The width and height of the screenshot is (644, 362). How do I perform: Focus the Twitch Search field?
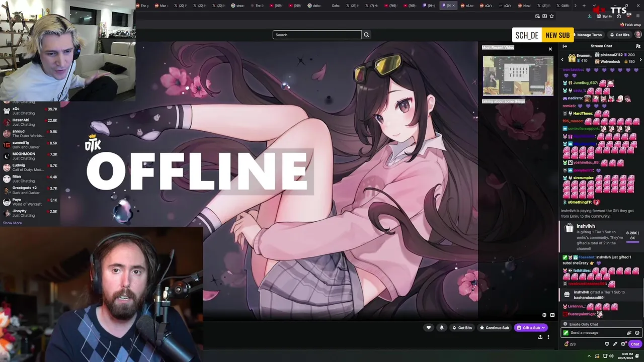click(317, 35)
